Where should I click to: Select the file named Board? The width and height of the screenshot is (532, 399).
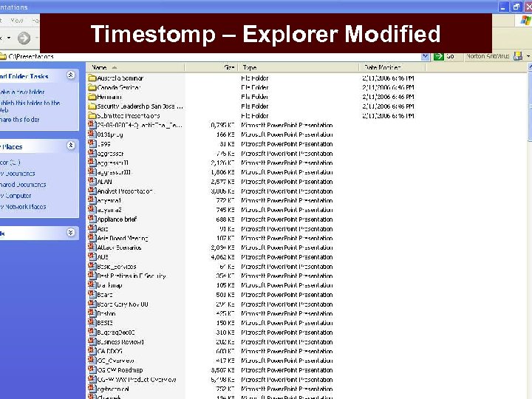coord(105,295)
